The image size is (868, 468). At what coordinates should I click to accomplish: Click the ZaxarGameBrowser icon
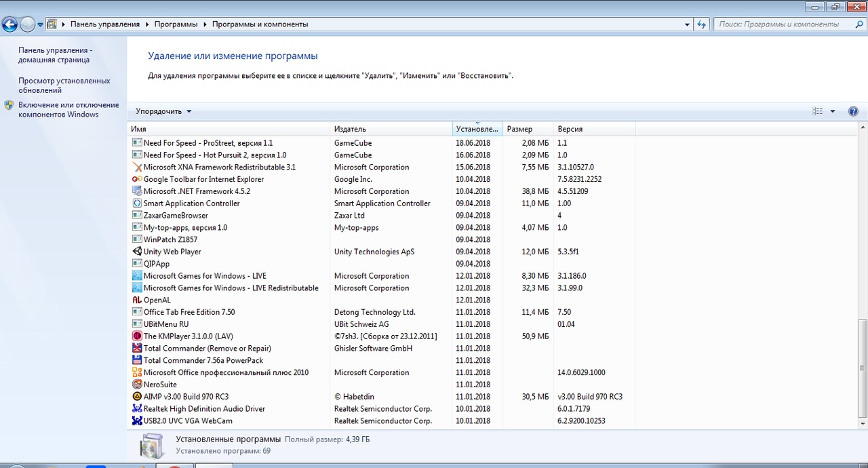pos(137,216)
